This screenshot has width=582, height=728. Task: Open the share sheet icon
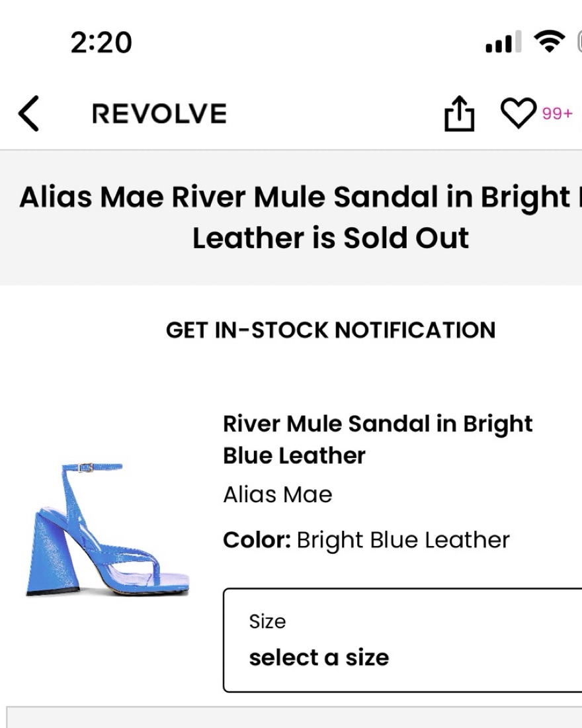(x=459, y=114)
